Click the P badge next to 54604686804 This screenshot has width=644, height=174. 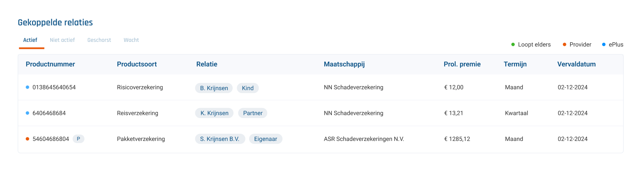pos(78,139)
